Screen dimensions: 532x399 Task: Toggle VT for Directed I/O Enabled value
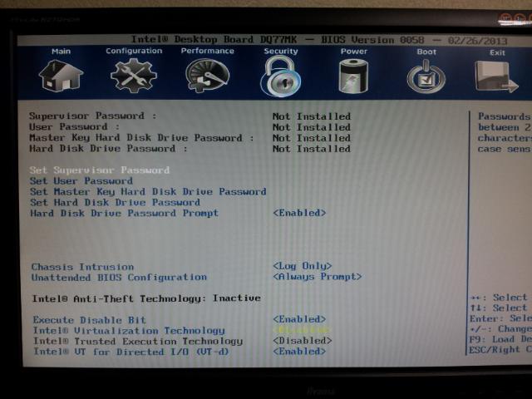coord(299,352)
